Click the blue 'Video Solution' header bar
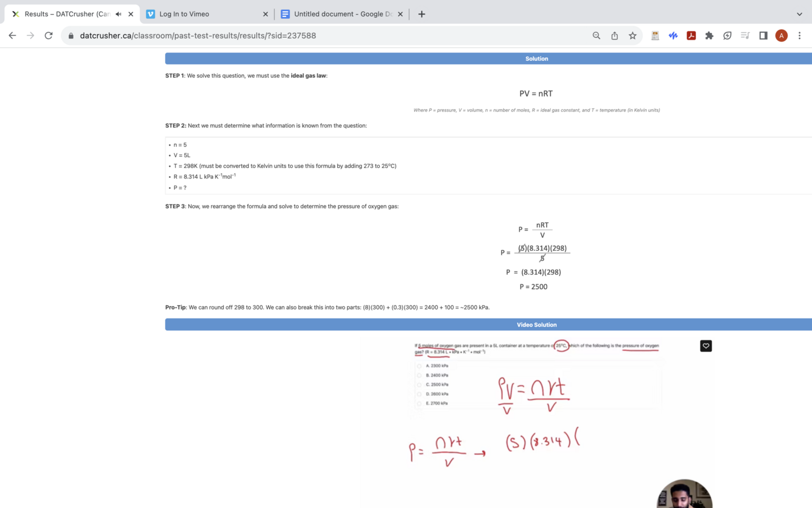Image resolution: width=812 pixels, height=508 pixels. pos(488,325)
